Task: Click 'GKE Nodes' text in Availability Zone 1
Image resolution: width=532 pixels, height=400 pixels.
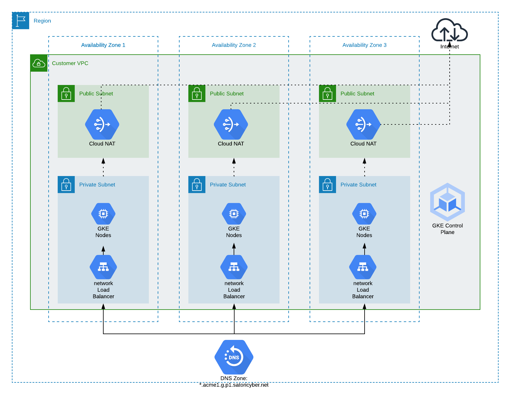Action: click(x=103, y=232)
